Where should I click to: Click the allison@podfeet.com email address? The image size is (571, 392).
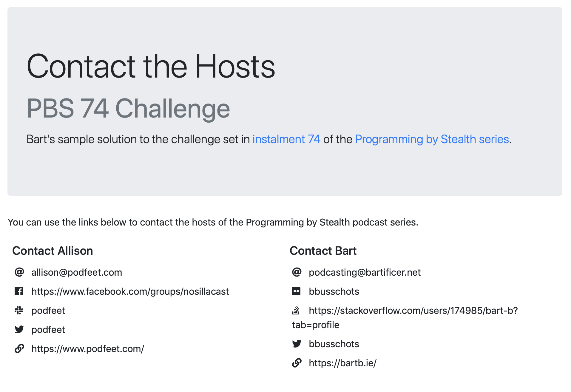[77, 272]
